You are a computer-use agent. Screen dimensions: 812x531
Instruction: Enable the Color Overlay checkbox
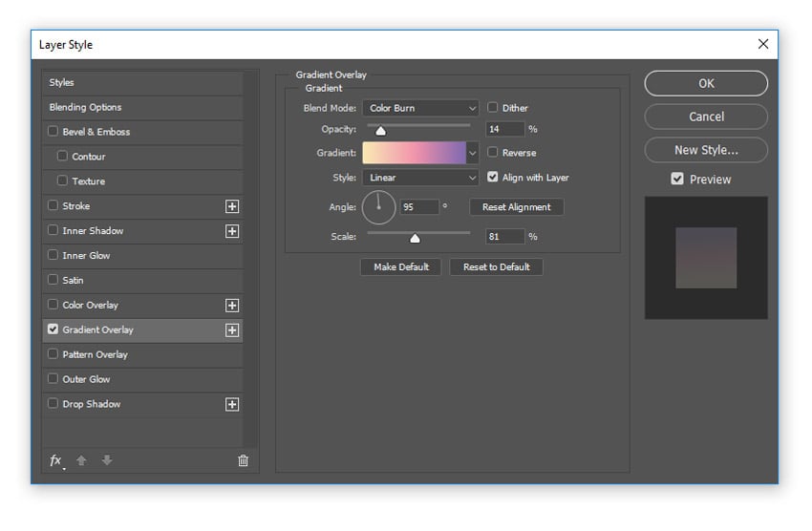[x=53, y=305]
